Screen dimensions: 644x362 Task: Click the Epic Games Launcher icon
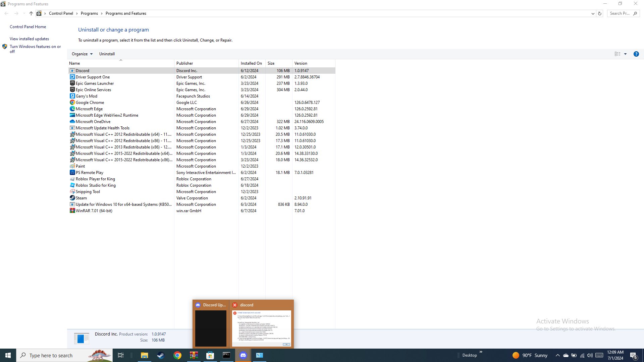(72, 83)
